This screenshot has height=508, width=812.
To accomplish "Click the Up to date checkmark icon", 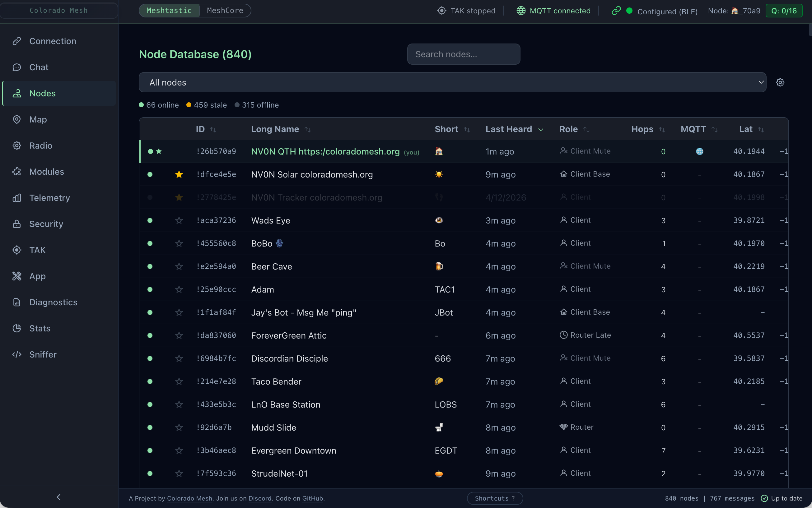I will click(764, 498).
